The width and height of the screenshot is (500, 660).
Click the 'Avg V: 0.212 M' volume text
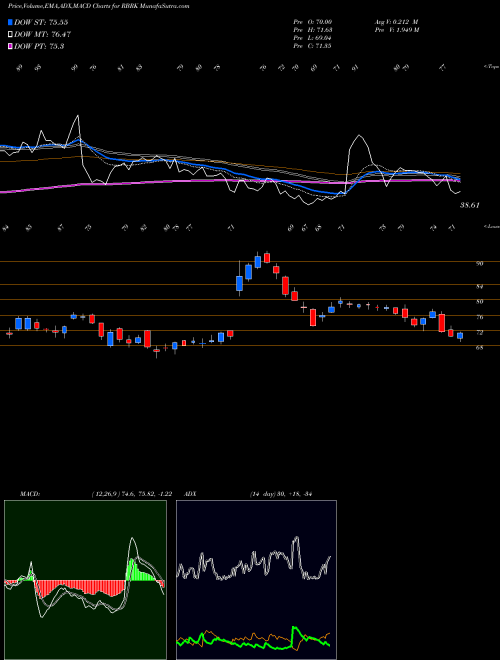(x=396, y=21)
